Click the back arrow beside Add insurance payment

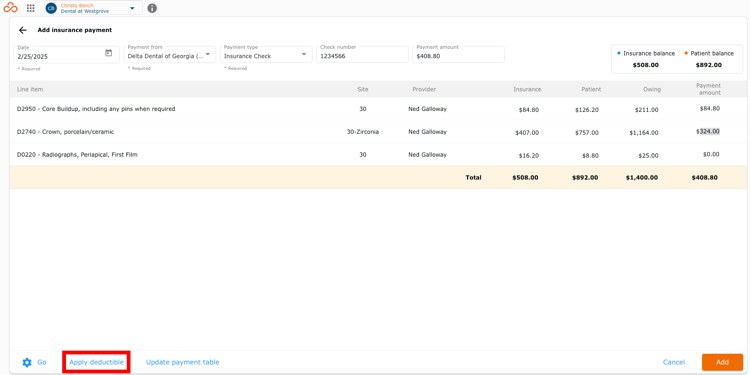22,30
